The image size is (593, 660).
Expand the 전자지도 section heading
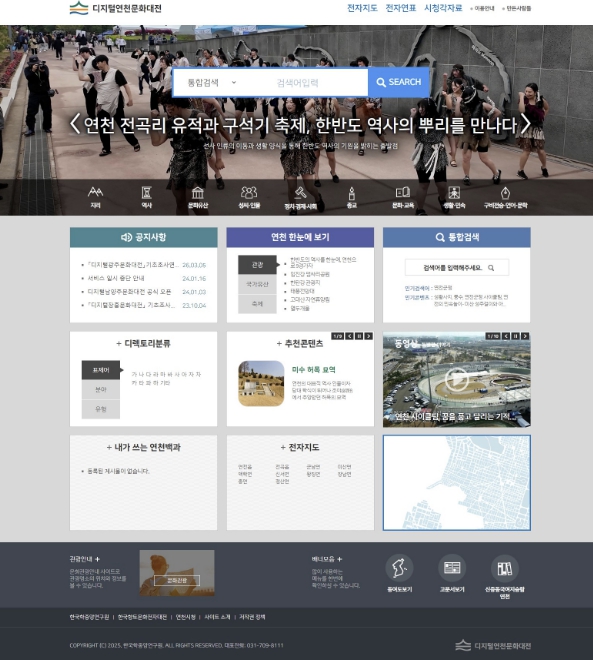coord(300,447)
